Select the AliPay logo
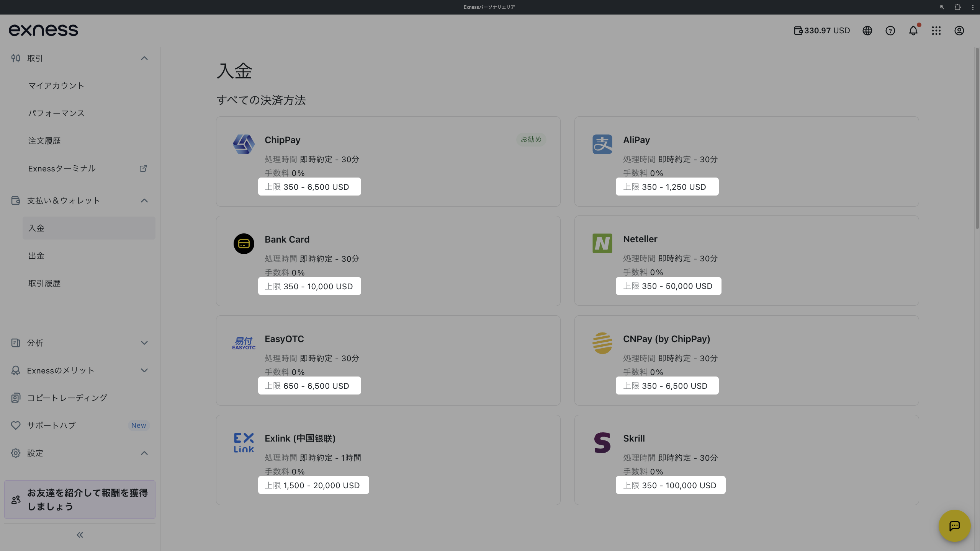The image size is (980, 551). (602, 144)
